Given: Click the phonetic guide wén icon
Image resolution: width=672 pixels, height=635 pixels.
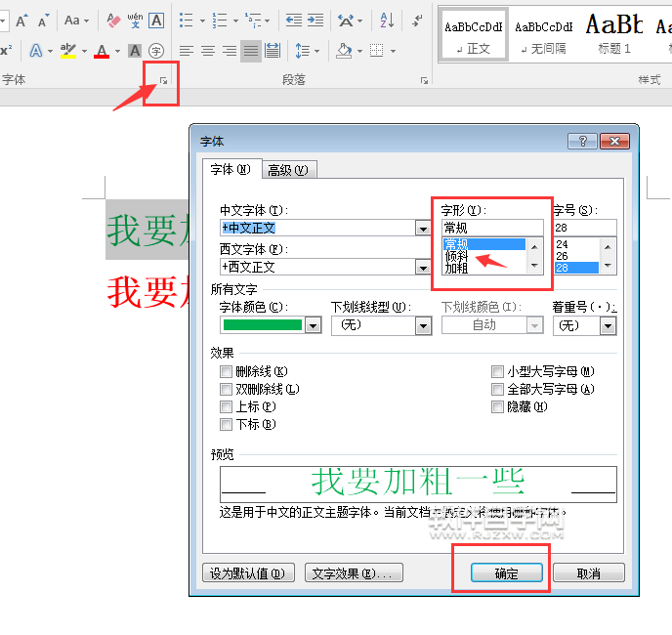Looking at the screenshot, I should (135, 20).
